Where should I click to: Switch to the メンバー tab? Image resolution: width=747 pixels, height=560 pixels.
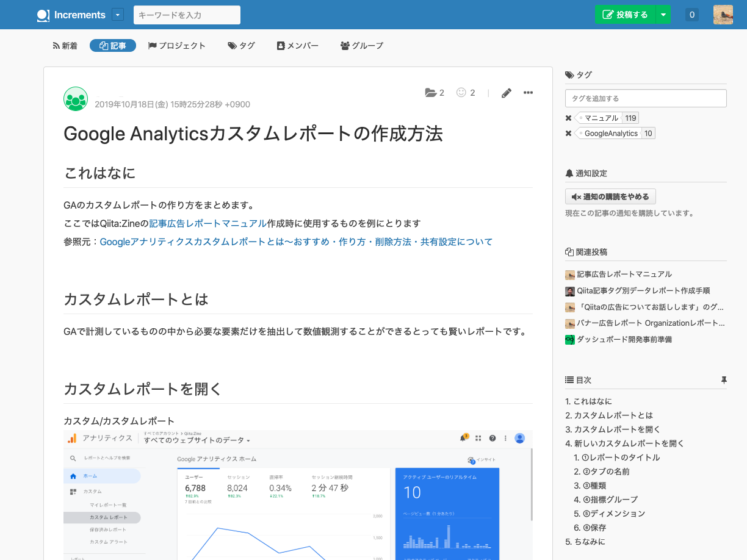pos(297,46)
